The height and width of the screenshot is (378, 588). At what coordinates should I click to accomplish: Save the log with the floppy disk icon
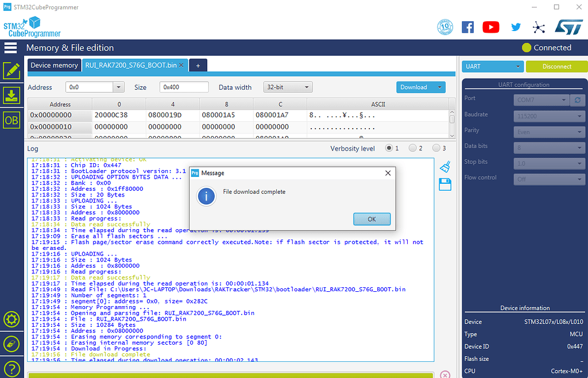(444, 184)
